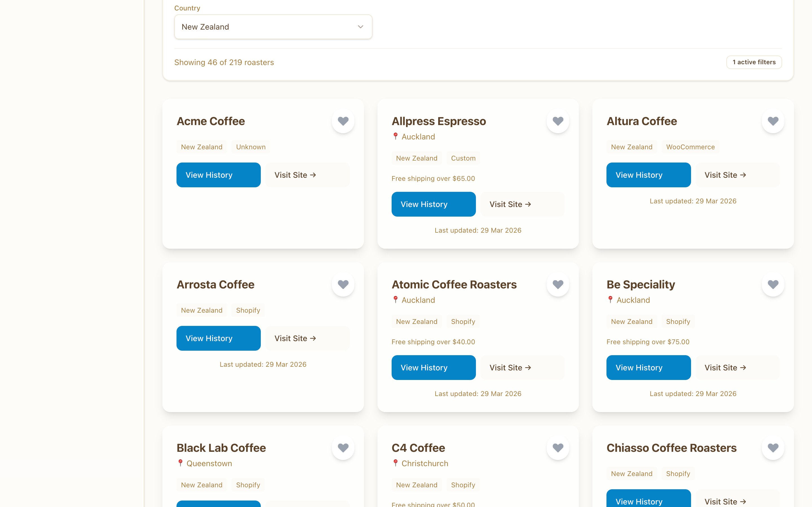Click the Shopify tag on Arrosta Coffee

[x=248, y=310]
